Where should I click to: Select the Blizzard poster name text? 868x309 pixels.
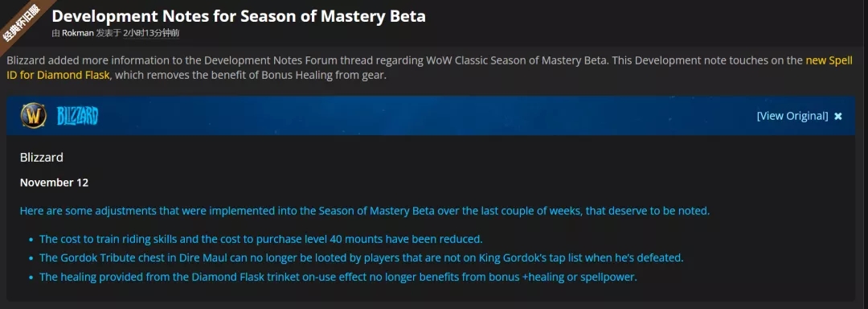[42, 157]
